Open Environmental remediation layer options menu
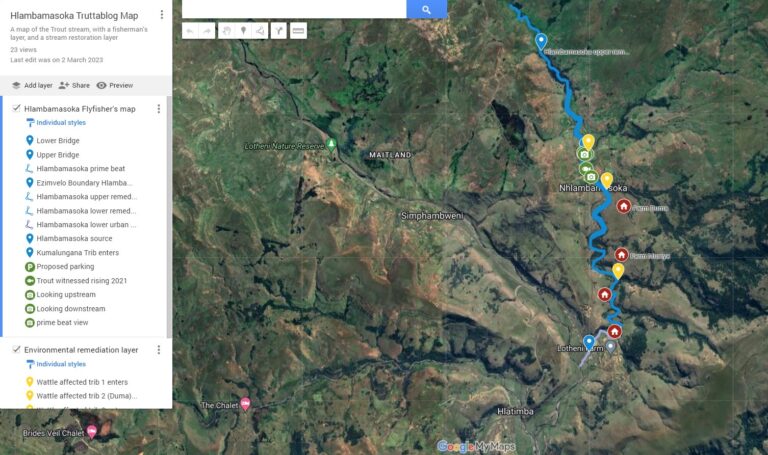768x455 pixels. (x=158, y=350)
